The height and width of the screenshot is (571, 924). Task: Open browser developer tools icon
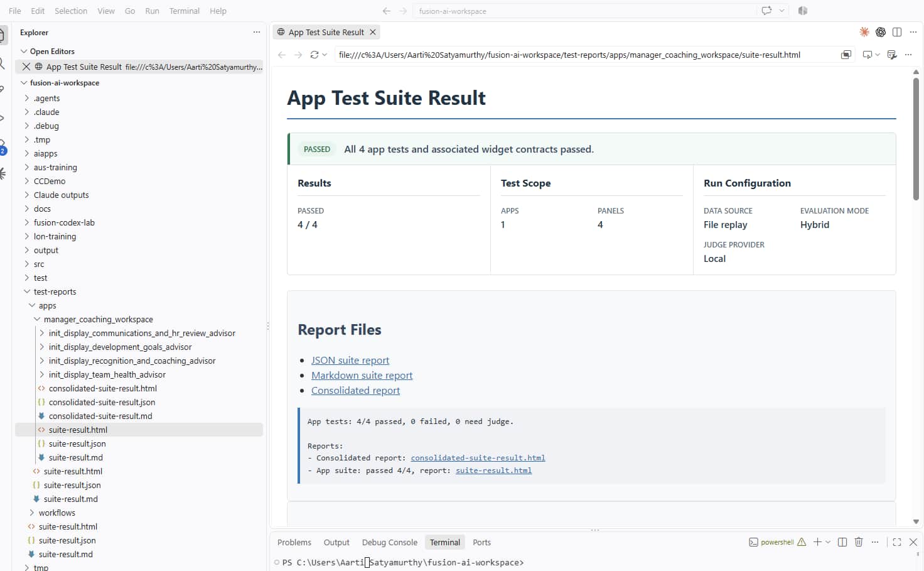(x=892, y=55)
